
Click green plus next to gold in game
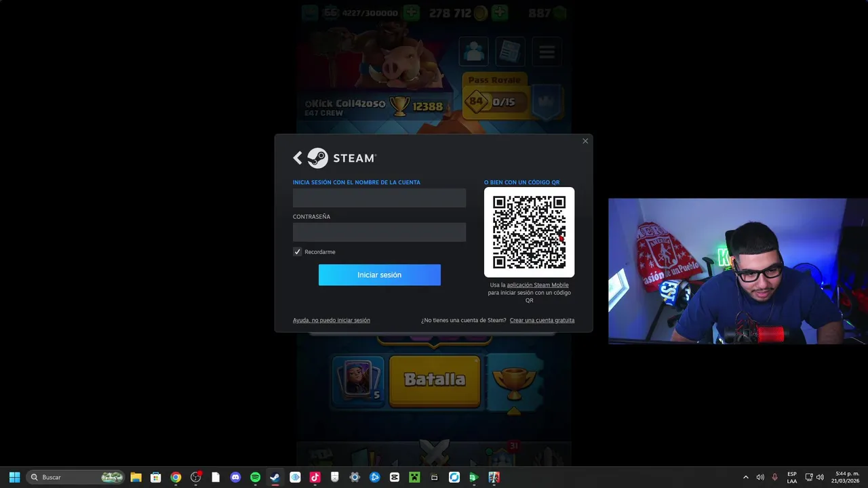500,13
